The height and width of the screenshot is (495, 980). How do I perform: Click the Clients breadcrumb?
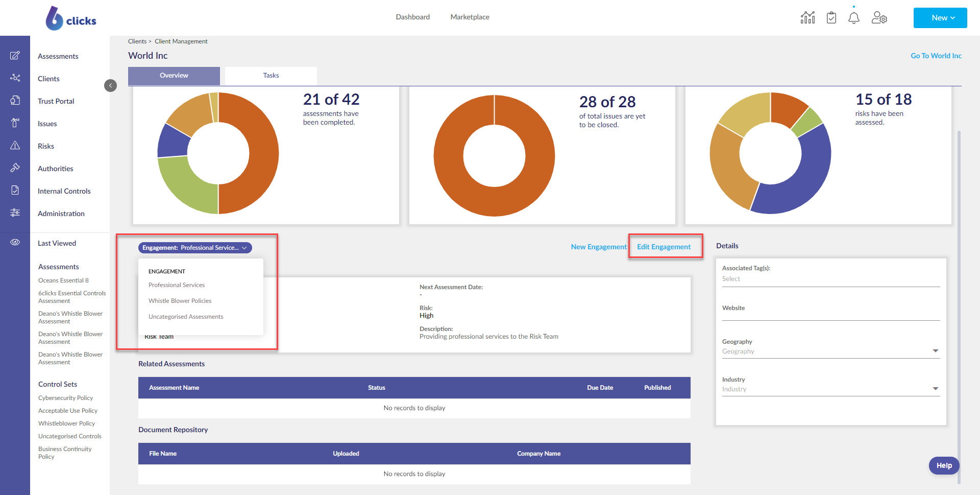pyautogui.click(x=137, y=41)
